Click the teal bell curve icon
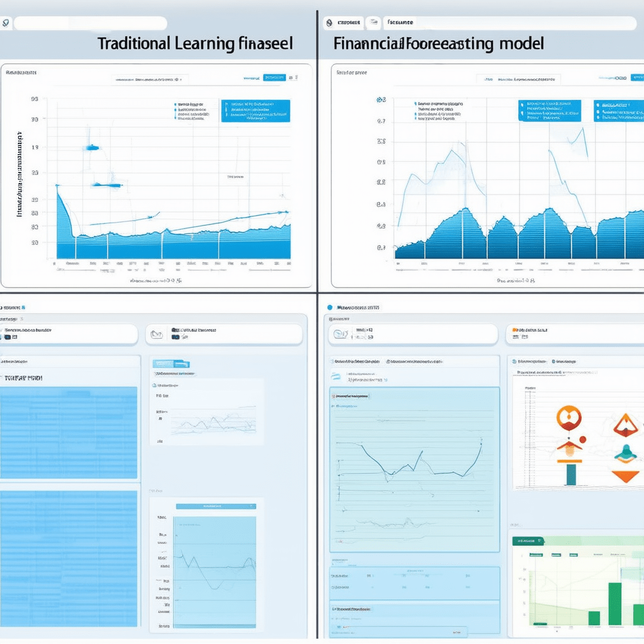The height and width of the screenshot is (644, 644). tap(626, 452)
